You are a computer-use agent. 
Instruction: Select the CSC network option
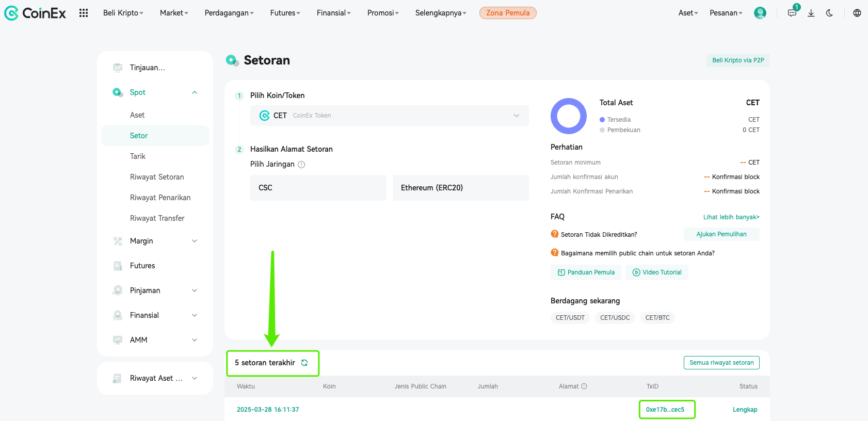tap(318, 188)
